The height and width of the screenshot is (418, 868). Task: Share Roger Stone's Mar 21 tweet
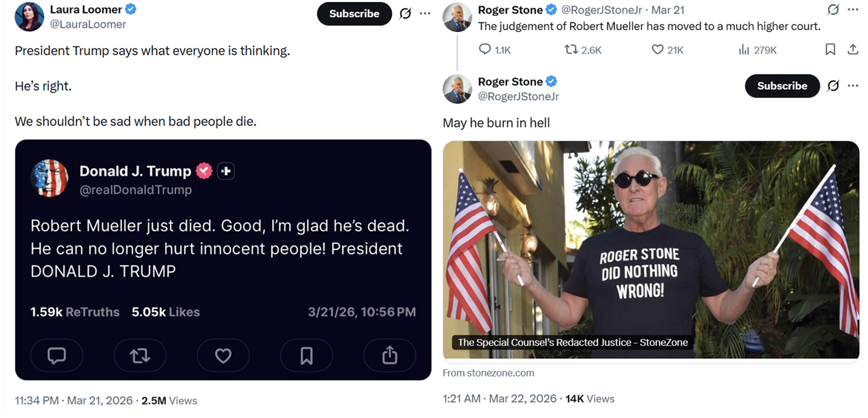tap(852, 50)
